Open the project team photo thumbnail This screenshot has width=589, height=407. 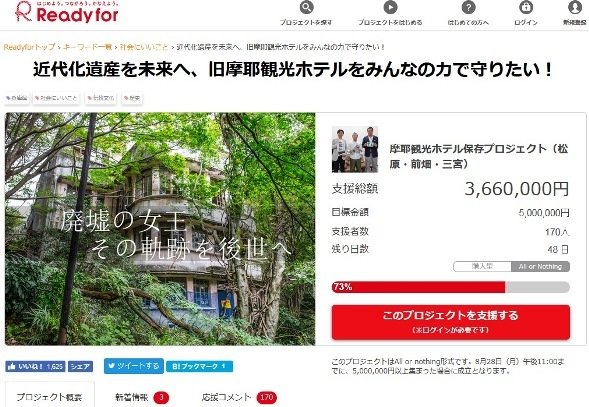pos(355,149)
